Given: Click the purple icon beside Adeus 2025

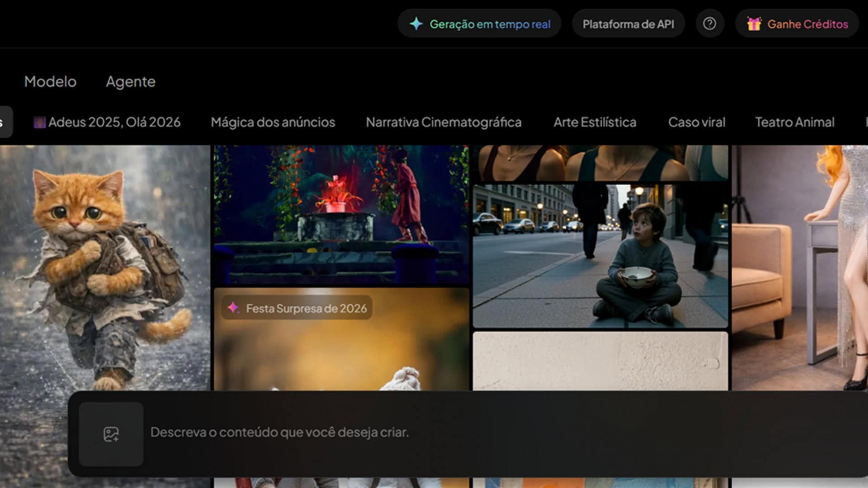Looking at the screenshot, I should (x=39, y=122).
